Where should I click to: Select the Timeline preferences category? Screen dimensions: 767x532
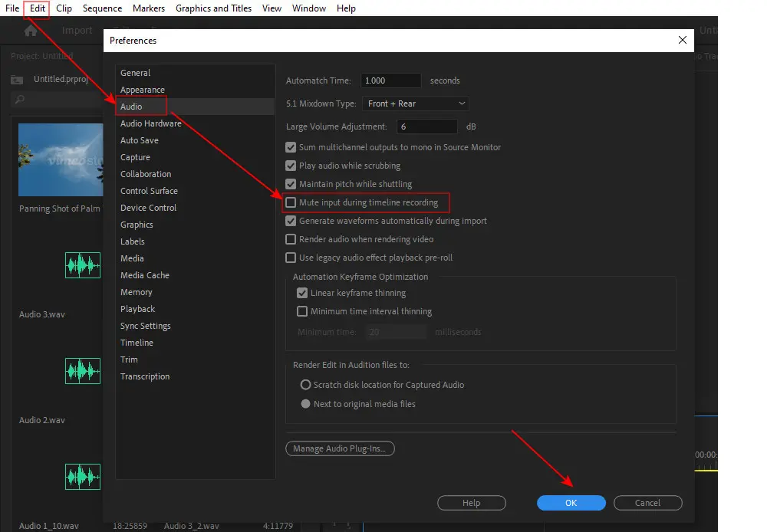click(x=195, y=343)
